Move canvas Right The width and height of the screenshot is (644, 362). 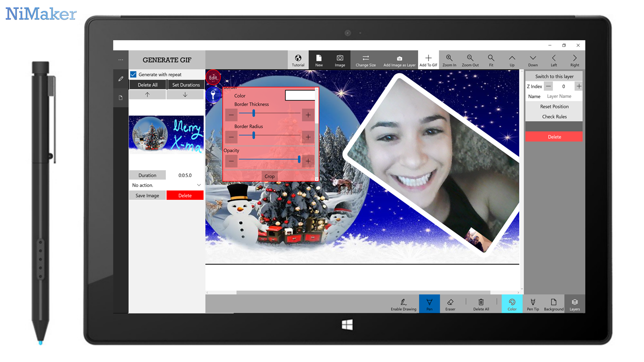(575, 60)
